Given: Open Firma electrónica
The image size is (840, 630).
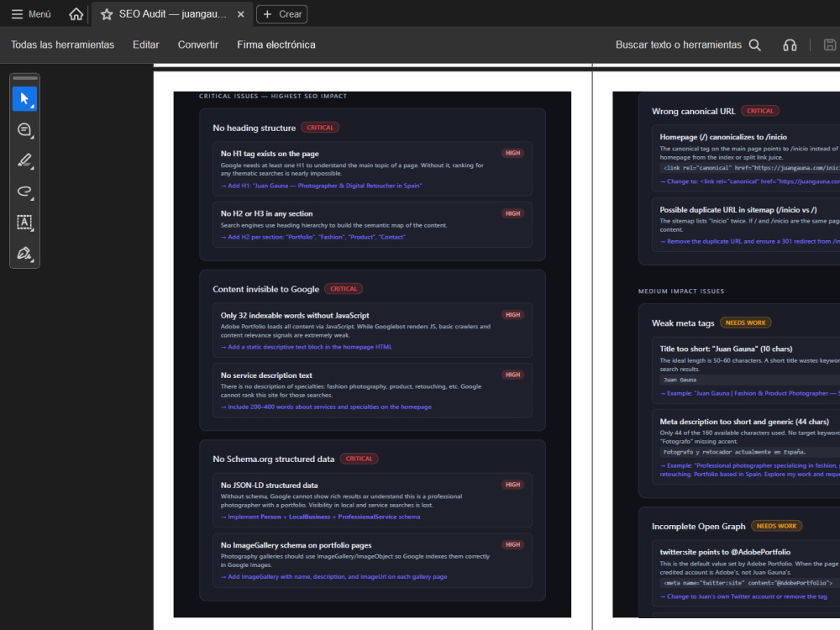Looking at the screenshot, I should 276,45.
